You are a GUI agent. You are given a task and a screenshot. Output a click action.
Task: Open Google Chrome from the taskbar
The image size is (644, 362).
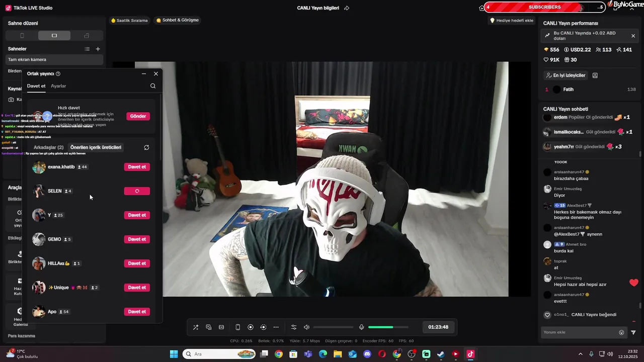pos(279,354)
